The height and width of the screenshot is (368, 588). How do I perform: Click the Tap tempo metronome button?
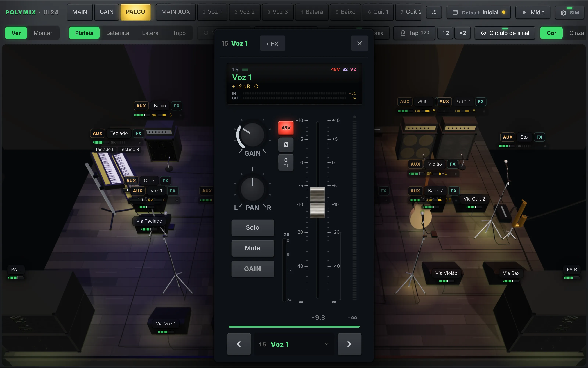[x=415, y=33]
